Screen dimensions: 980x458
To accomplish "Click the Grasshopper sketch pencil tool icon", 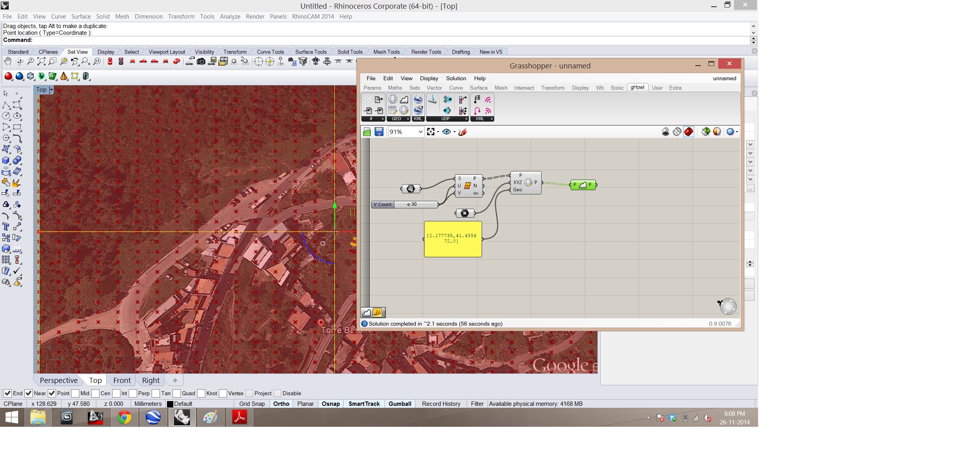I will coord(463,132).
